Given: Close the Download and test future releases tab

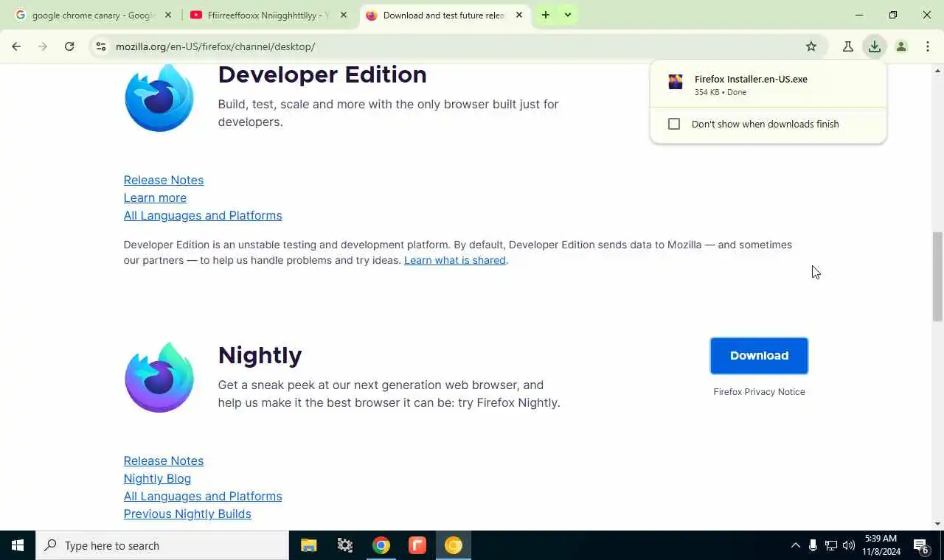Looking at the screenshot, I should [x=519, y=15].
